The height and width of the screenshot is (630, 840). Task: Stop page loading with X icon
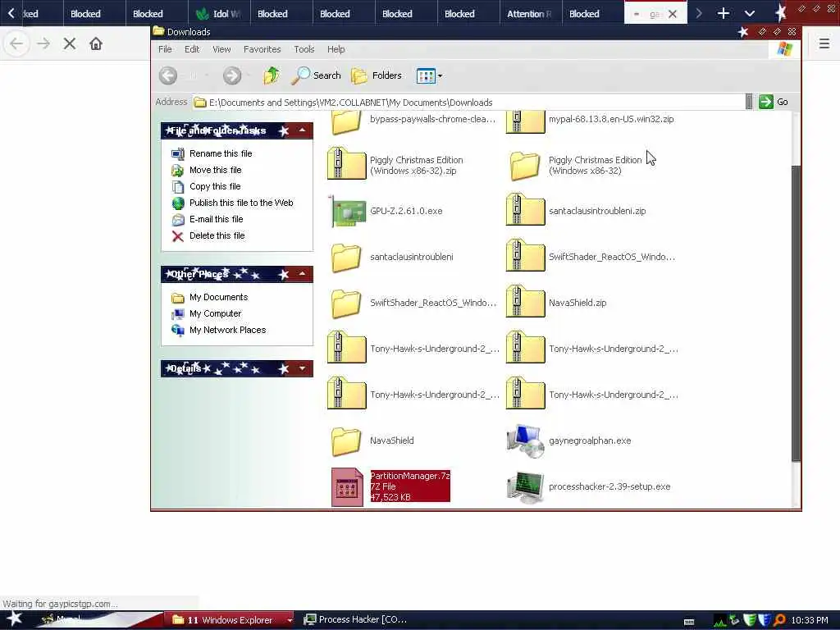[70, 43]
